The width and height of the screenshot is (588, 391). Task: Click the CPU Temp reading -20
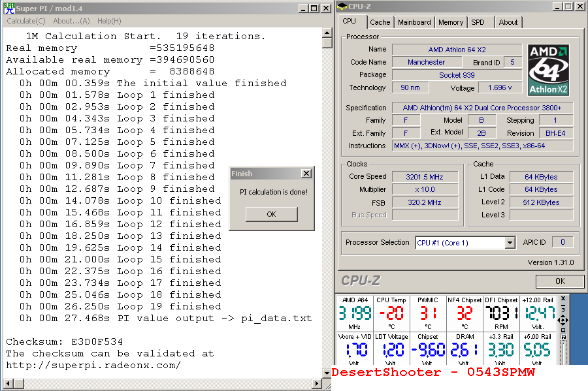click(x=391, y=313)
